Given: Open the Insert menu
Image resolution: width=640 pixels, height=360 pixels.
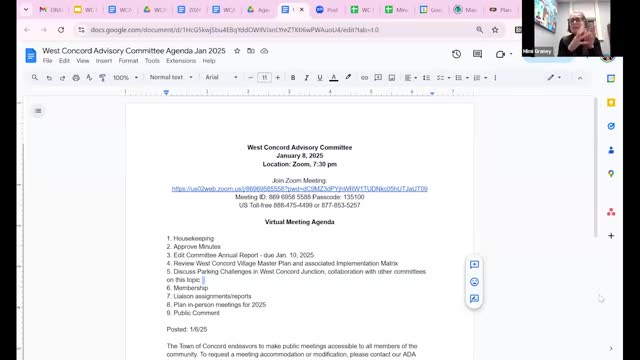Looking at the screenshot, I should 104,61.
